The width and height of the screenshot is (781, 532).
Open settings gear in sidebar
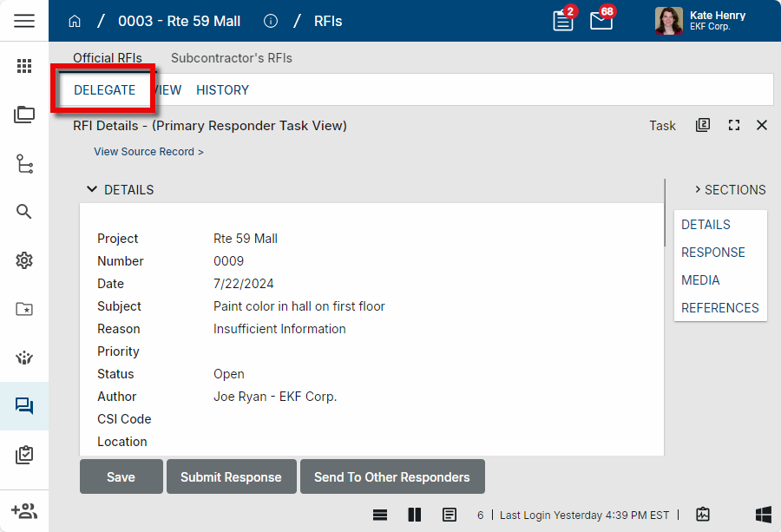24,260
